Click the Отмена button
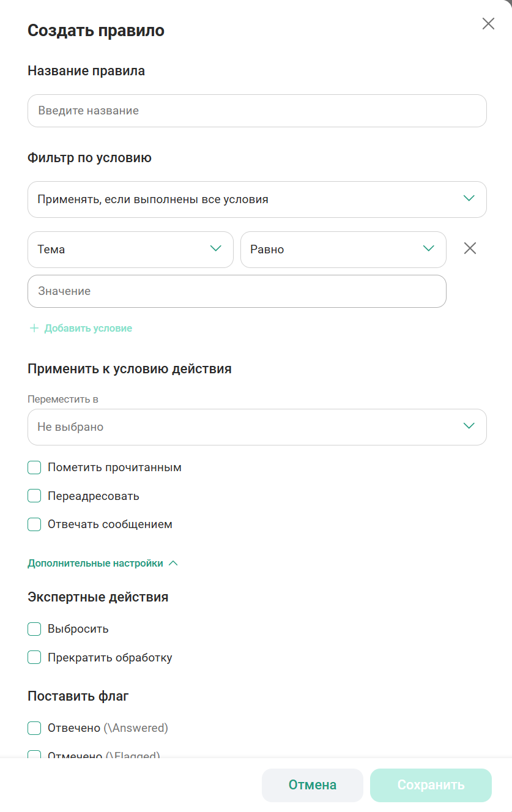Screen dimensions: 512x812 [x=313, y=785]
